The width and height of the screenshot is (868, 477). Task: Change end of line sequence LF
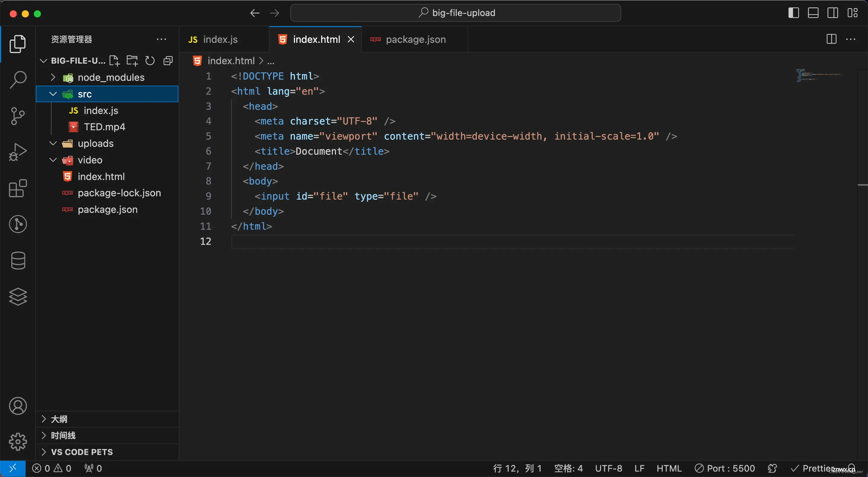click(639, 468)
